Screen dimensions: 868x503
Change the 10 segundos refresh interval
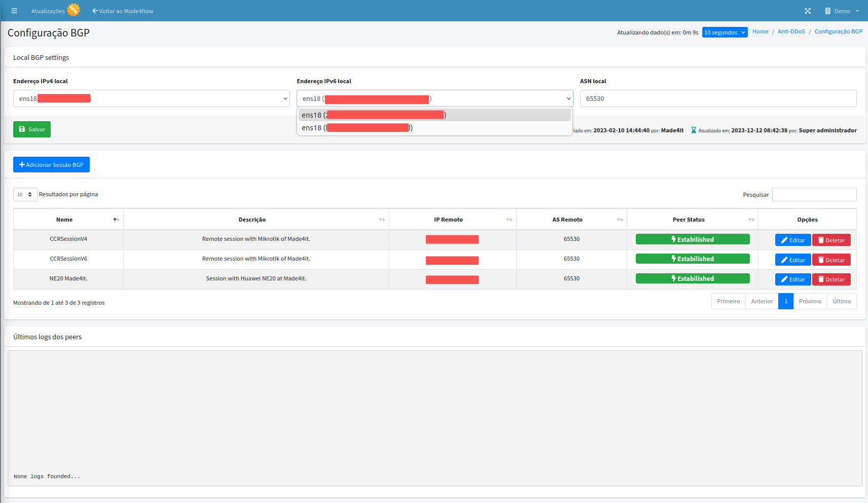click(x=725, y=32)
